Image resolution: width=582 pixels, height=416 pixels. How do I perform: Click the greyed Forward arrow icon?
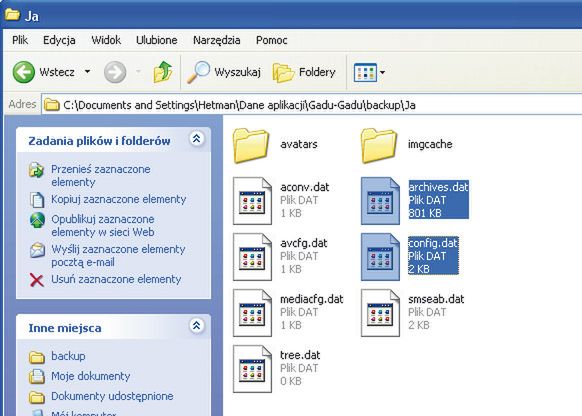115,72
